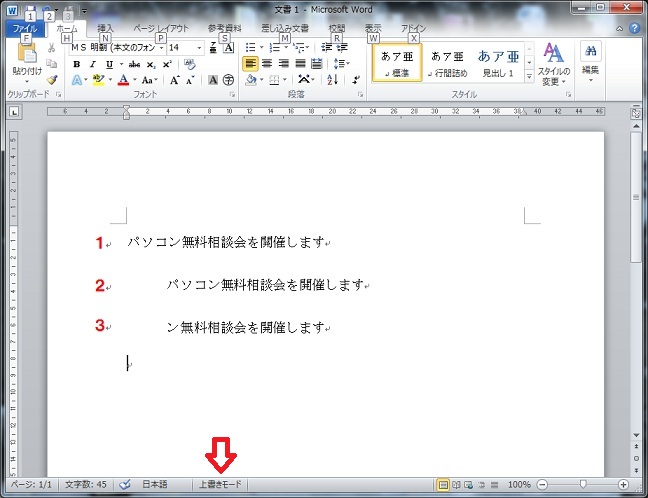Switch to the 差し込み文書 tab

(285, 29)
